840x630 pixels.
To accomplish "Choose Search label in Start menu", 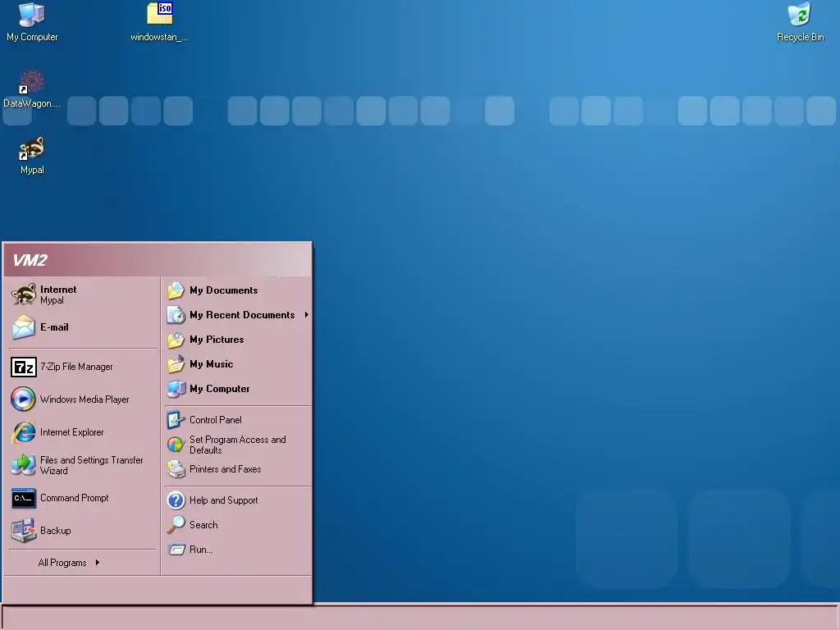I will pos(203,525).
